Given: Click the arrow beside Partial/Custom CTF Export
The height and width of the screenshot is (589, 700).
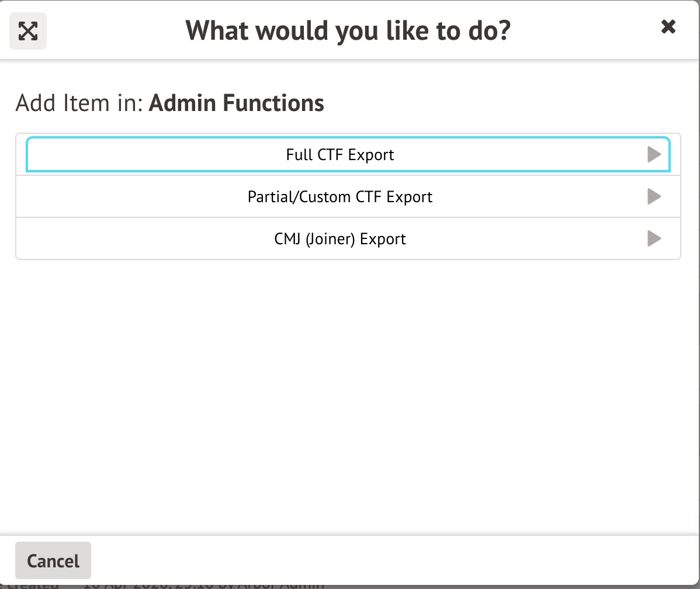Looking at the screenshot, I should point(654,197).
